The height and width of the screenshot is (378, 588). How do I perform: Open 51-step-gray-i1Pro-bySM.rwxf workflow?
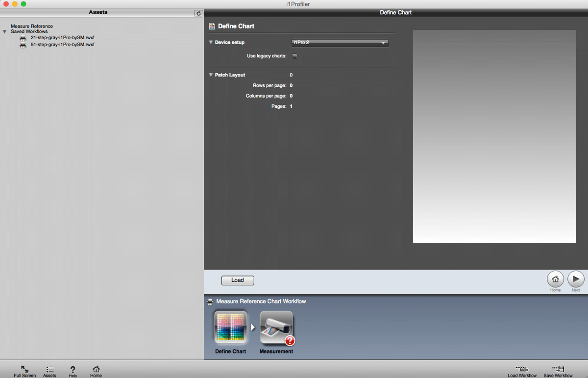tap(63, 45)
